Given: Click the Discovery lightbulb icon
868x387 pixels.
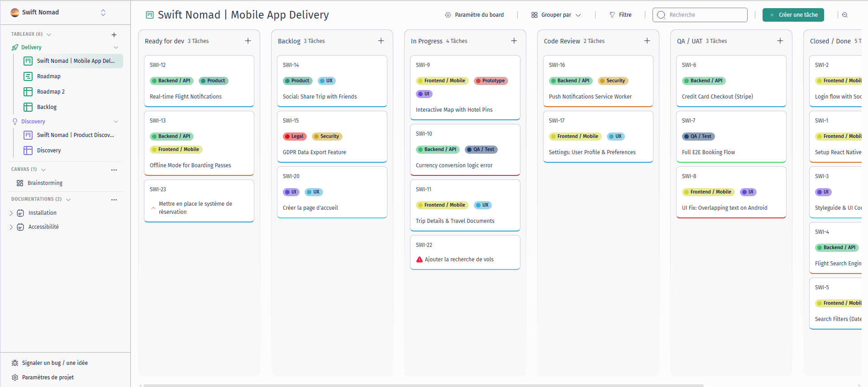Looking at the screenshot, I should point(15,122).
